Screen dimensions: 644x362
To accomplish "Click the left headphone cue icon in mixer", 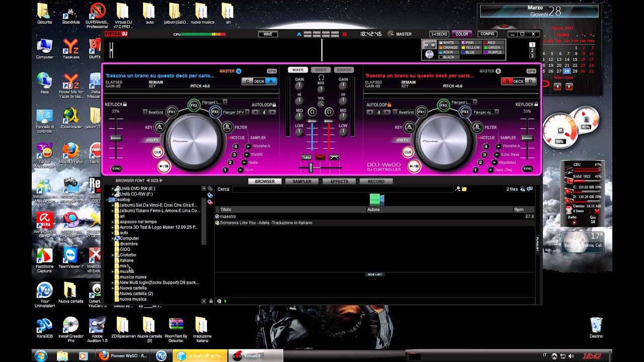I will 312,112.
